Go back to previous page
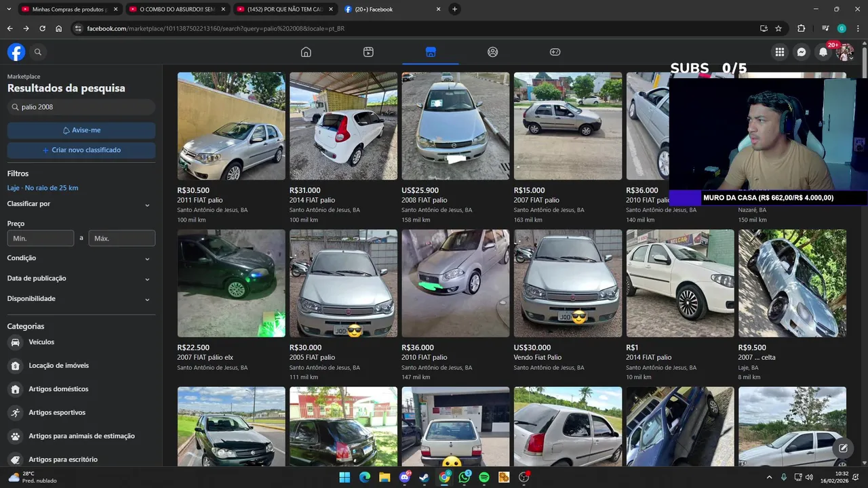This screenshot has width=868, height=488. (x=9, y=28)
